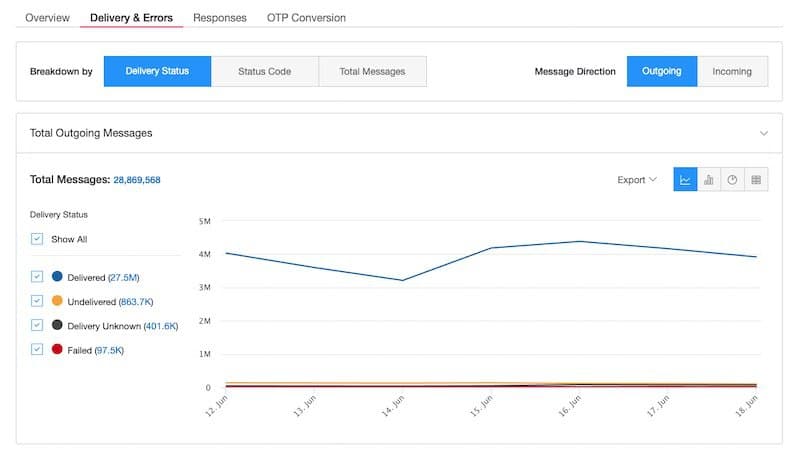
Task: Collapse the Total Outgoing Messages panel
Action: pyautogui.click(x=764, y=133)
